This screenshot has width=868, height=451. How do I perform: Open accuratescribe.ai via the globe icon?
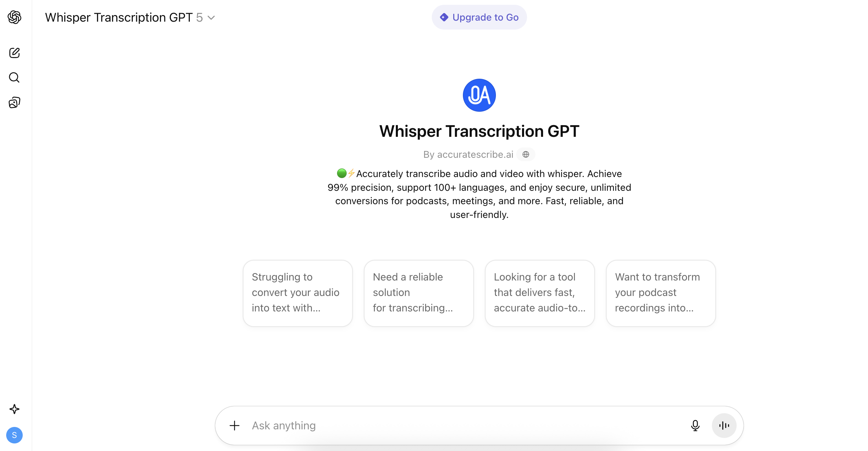tap(525, 154)
